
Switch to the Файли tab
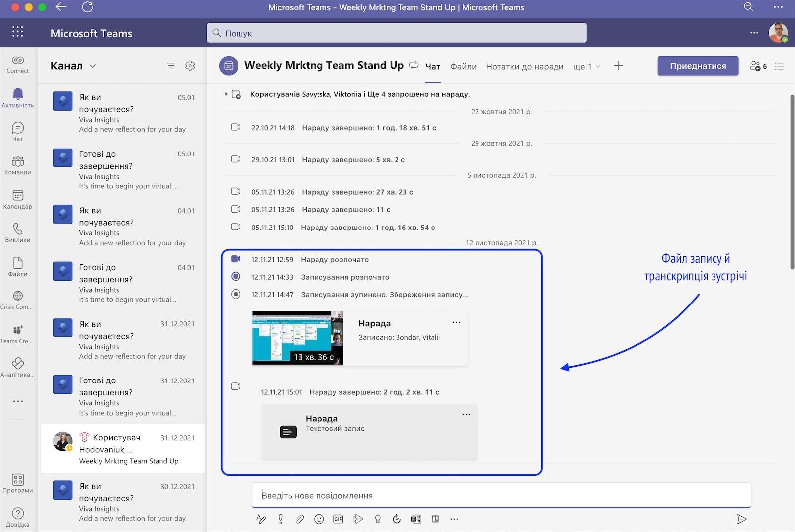click(463, 66)
